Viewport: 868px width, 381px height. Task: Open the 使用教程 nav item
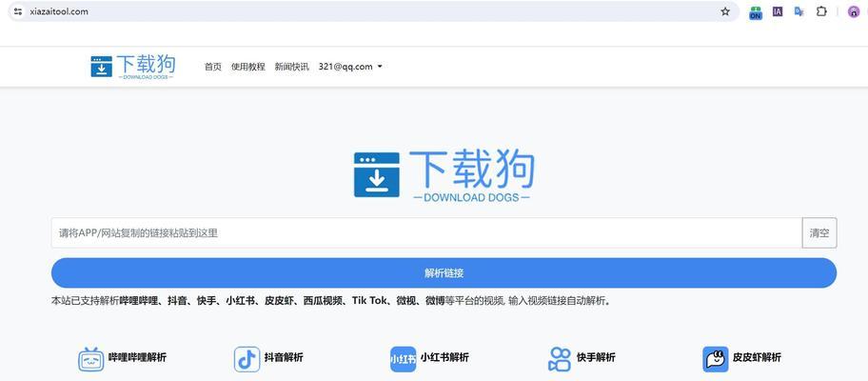pos(248,67)
